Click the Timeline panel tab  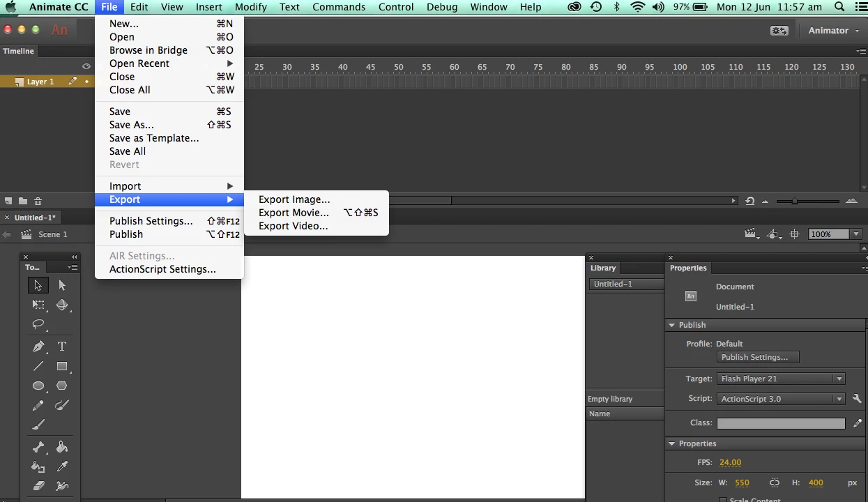(x=18, y=51)
